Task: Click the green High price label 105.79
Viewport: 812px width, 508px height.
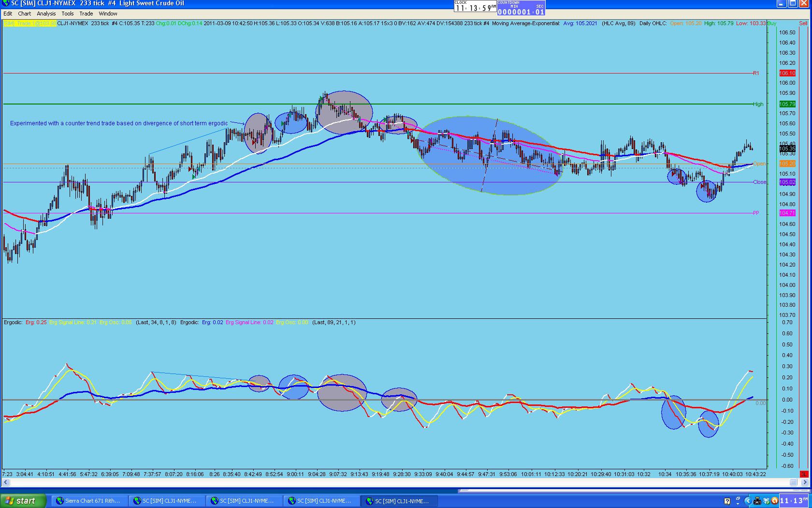Action: click(787, 104)
